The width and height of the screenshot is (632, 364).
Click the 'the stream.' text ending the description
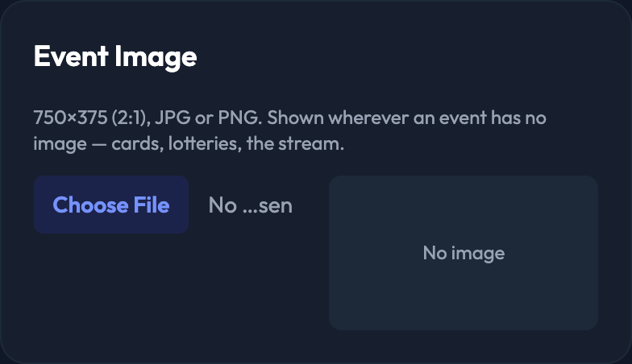295,143
